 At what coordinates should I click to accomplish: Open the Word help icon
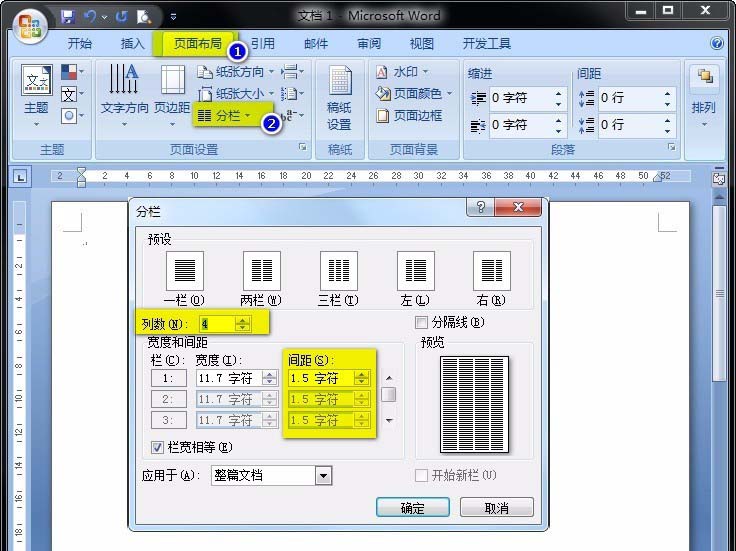tap(717, 44)
